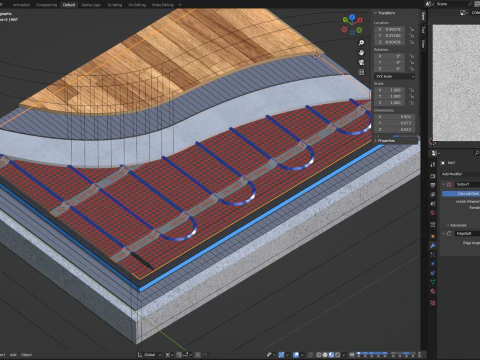Toggle the Location Y lock
Screen dimensions: 480x360
click(411, 36)
